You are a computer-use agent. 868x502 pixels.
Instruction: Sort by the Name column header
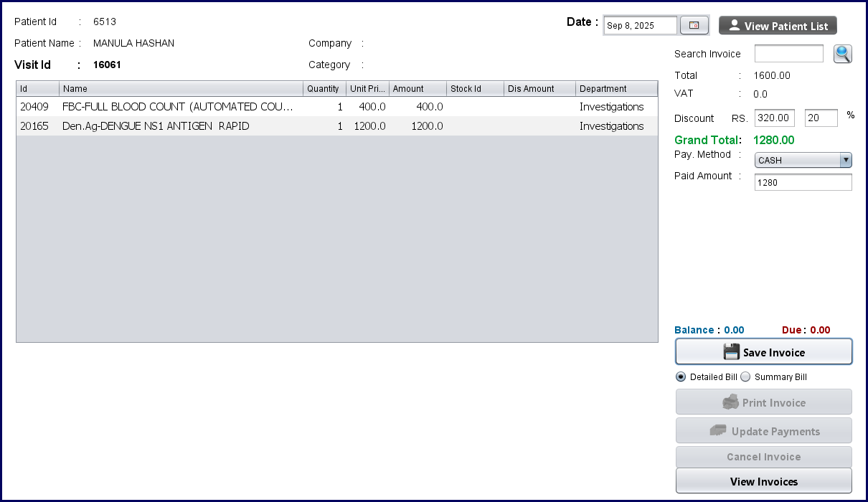tap(181, 89)
